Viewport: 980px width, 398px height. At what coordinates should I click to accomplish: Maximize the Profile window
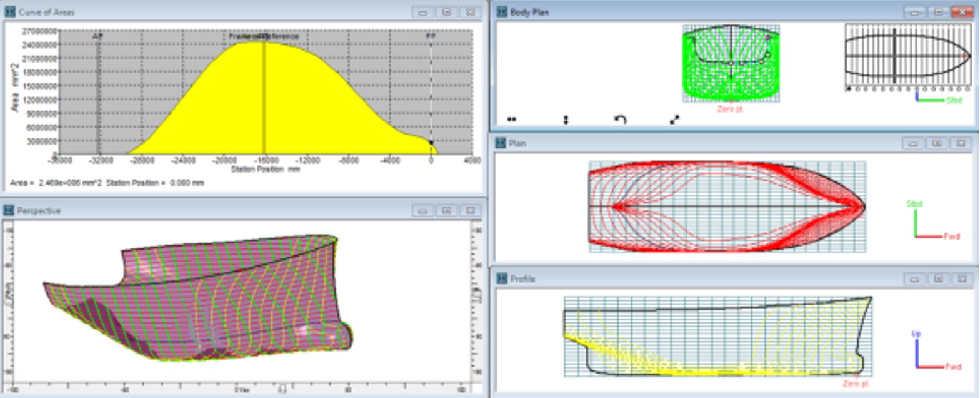(x=937, y=279)
